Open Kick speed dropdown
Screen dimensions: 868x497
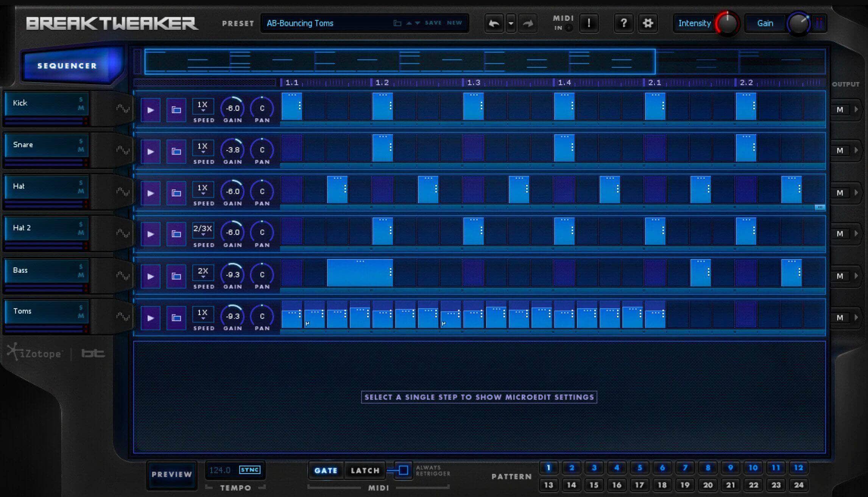203,106
